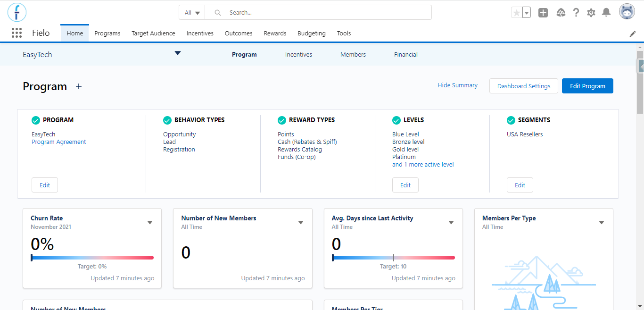Click the REWARD TYPES green checkmark icon
Image resolution: width=644 pixels, height=310 pixels.
[282, 120]
